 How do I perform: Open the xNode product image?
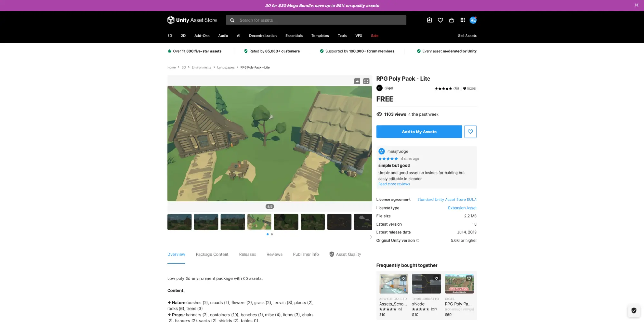426,284
